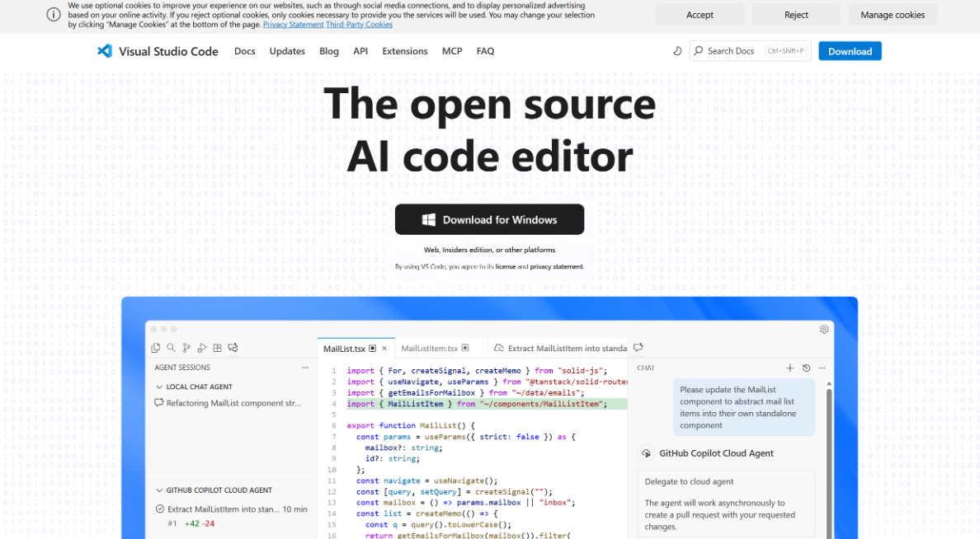Click the Explorer files icon in editor

pyautogui.click(x=156, y=348)
